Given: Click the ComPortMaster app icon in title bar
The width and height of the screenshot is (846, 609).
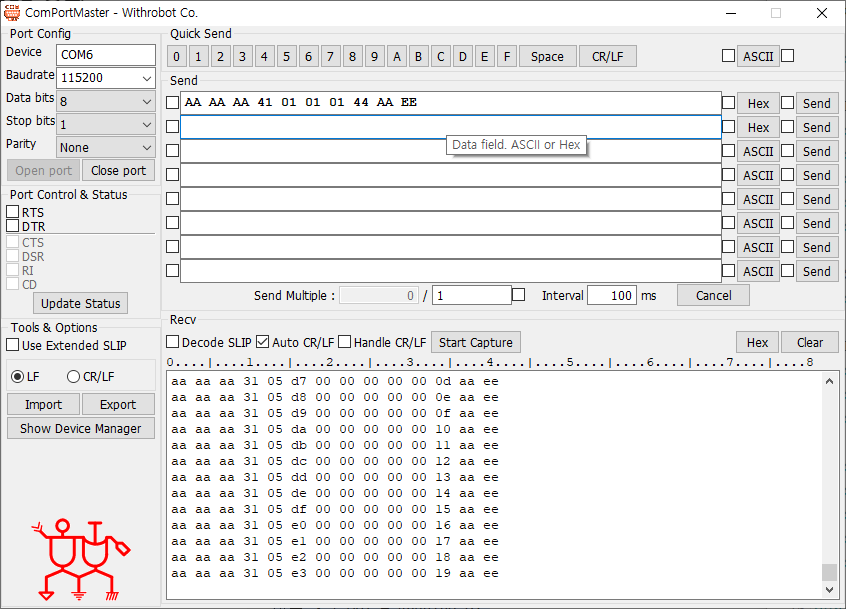Looking at the screenshot, I should coord(12,12).
